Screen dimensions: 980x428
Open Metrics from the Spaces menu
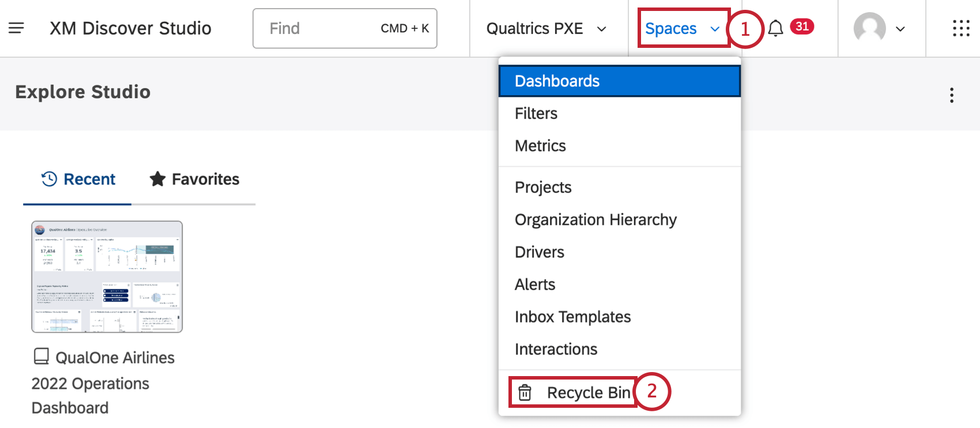coord(540,146)
